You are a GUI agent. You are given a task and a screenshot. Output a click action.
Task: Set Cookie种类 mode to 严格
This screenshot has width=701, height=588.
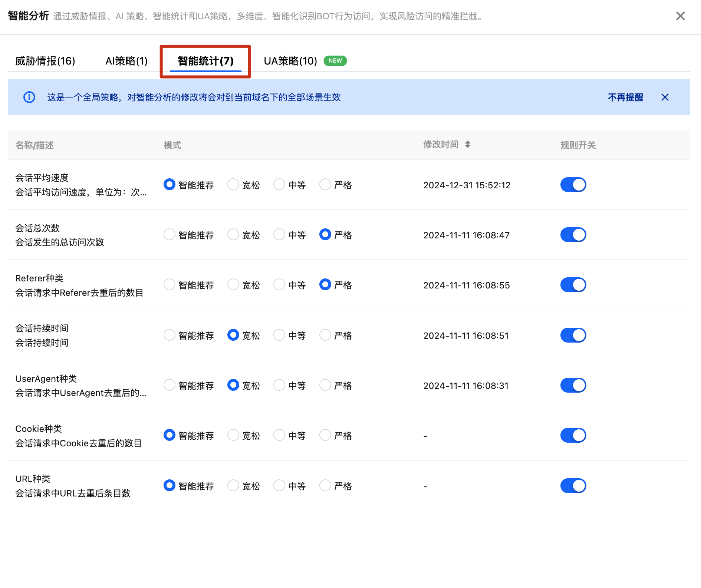325,435
